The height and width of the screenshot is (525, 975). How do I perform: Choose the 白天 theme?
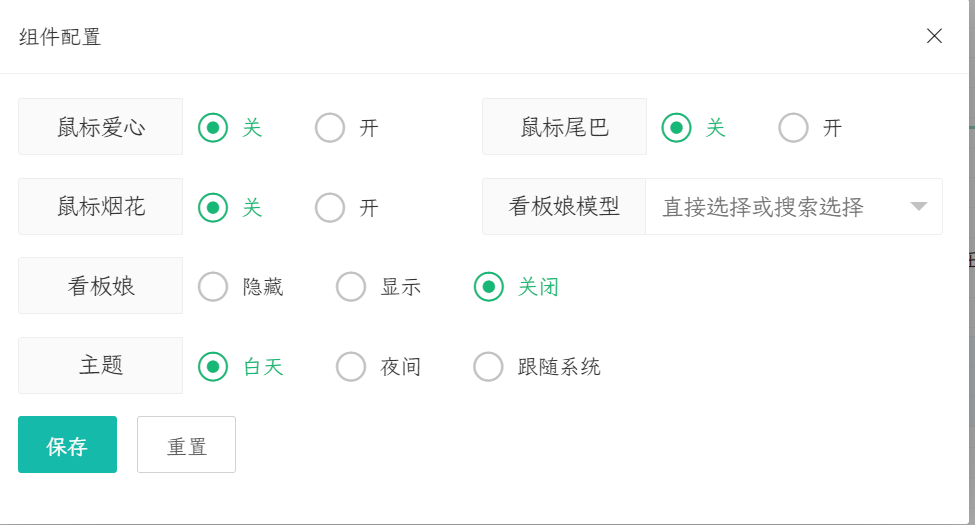(213, 367)
